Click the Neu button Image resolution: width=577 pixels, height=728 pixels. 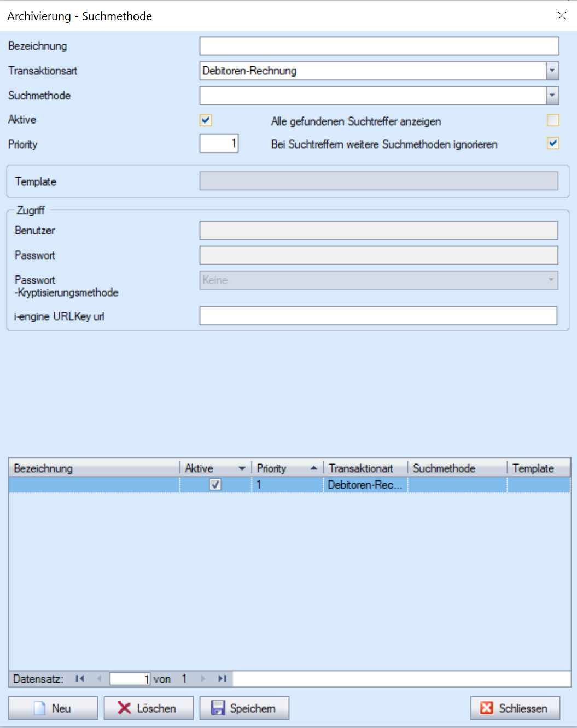[53, 708]
